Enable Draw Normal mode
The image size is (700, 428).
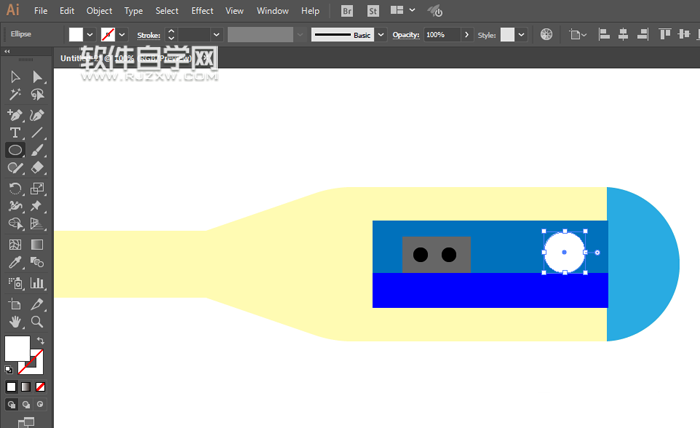11,404
